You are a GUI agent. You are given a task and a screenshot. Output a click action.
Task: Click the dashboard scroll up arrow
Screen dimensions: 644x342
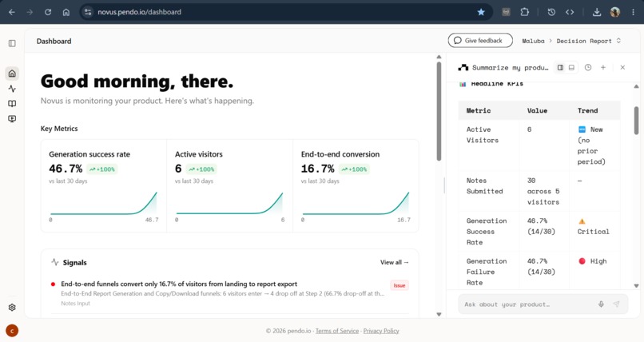click(x=439, y=57)
